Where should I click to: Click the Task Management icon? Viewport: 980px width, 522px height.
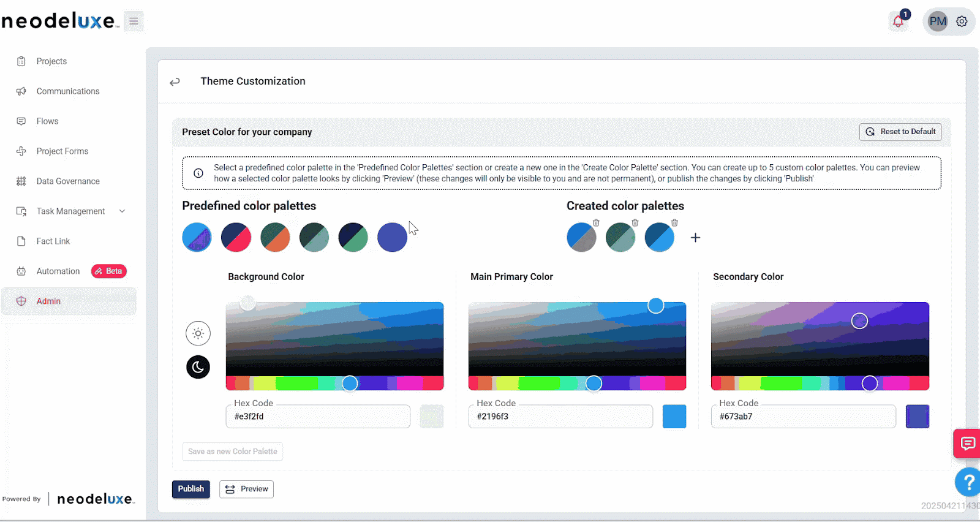point(21,211)
